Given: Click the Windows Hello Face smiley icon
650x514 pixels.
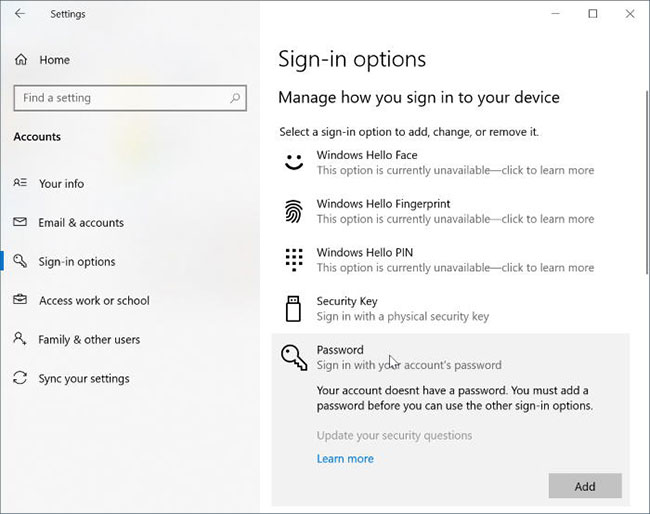Looking at the screenshot, I should tap(294, 162).
